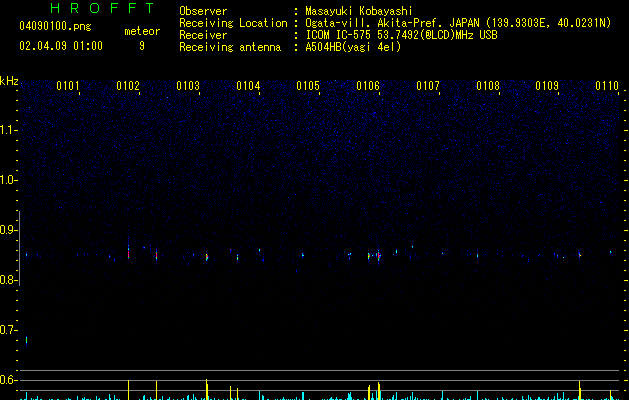Click the meteor count value 9
629x400 pixels.
[142, 46]
